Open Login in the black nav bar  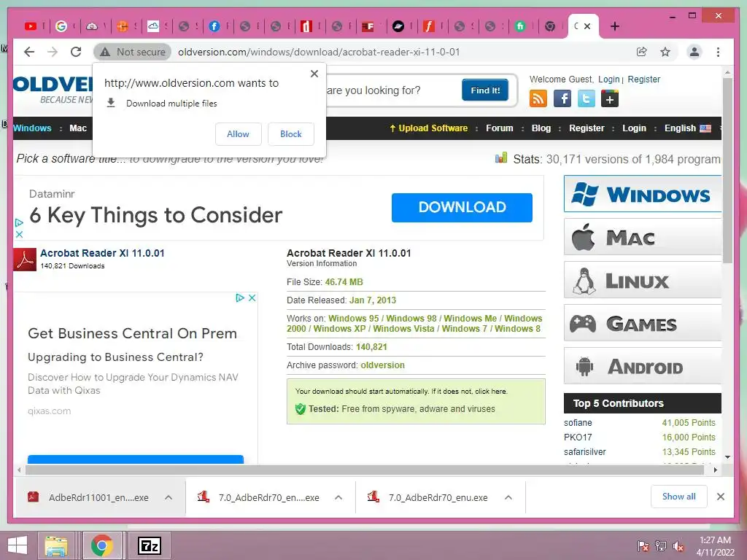634,128
